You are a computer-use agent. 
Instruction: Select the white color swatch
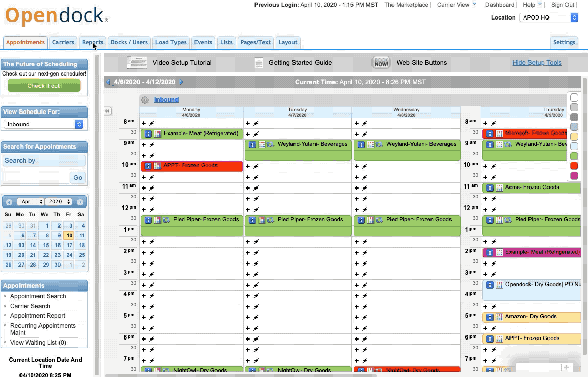click(x=574, y=98)
